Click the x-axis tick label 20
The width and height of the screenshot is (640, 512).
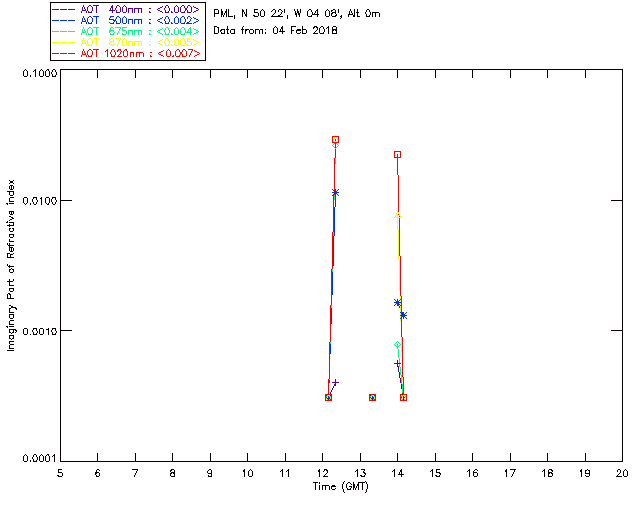click(622, 473)
